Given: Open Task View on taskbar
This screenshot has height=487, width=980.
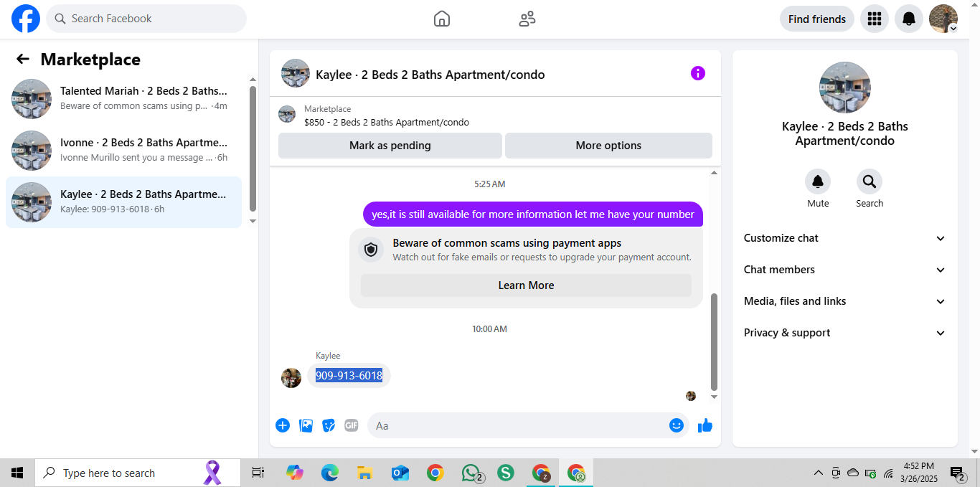Looking at the screenshot, I should click(x=258, y=473).
